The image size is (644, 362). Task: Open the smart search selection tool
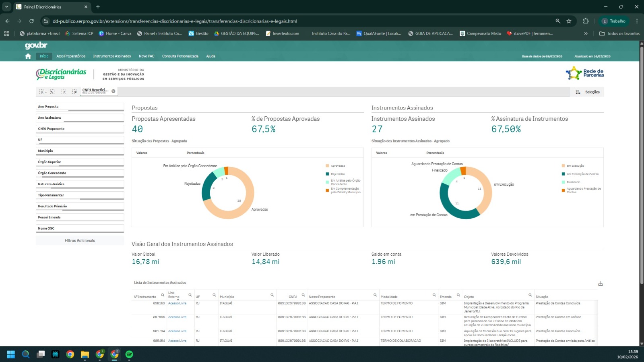pyautogui.click(x=41, y=92)
